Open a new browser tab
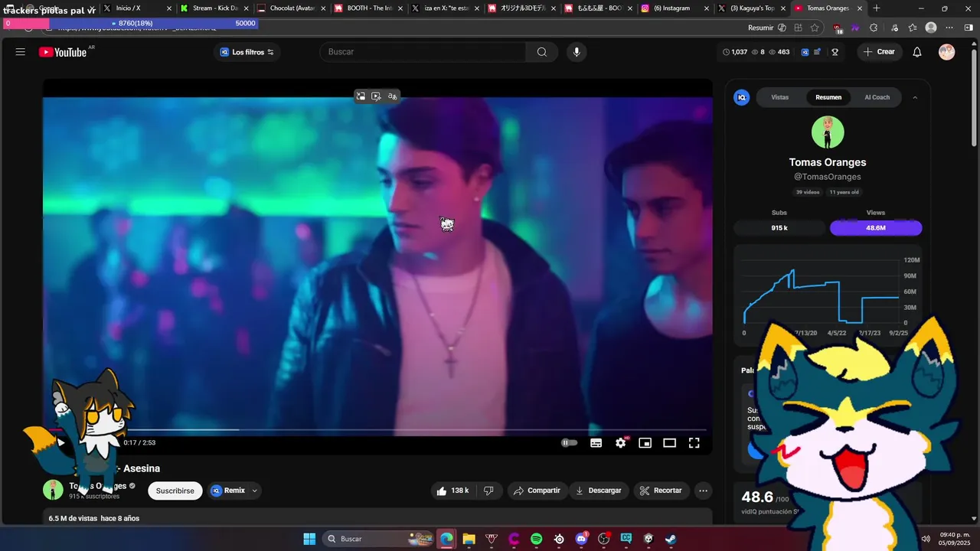 pyautogui.click(x=876, y=8)
